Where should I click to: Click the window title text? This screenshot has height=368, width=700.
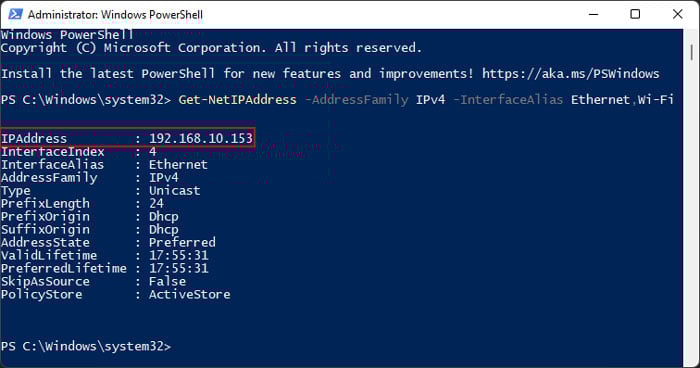point(115,14)
